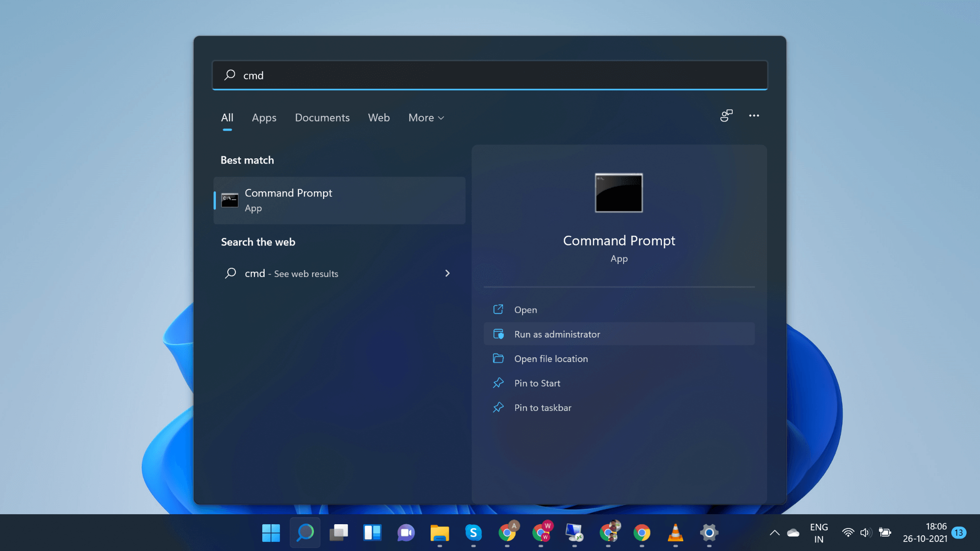The image size is (980, 551).
Task: Open search options via the ellipsis icon
Action: pos(754,116)
